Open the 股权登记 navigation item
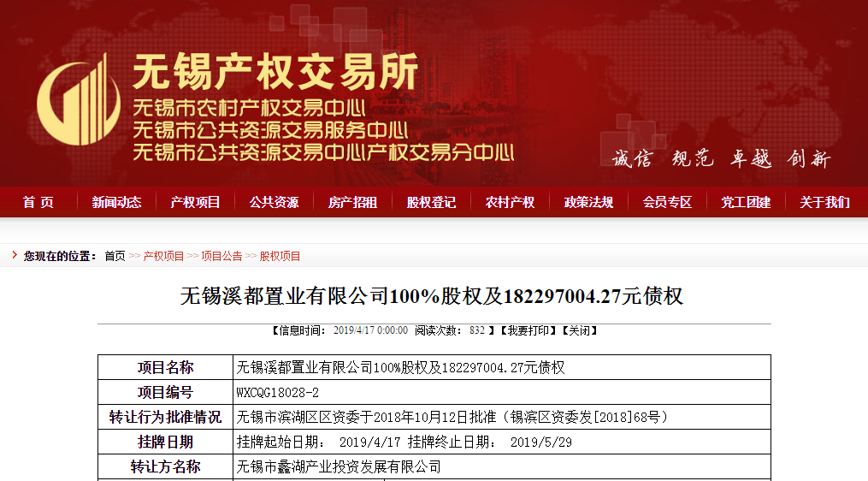This screenshot has height=481, width=868. (431, 202)
